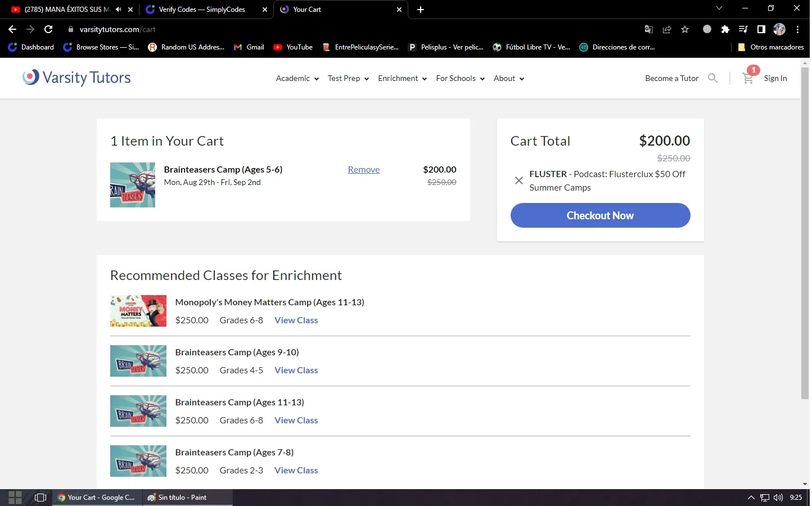Open Chrome three-dot menu
The height and width of the screenshot is (506, 812).
coord(798,29)
